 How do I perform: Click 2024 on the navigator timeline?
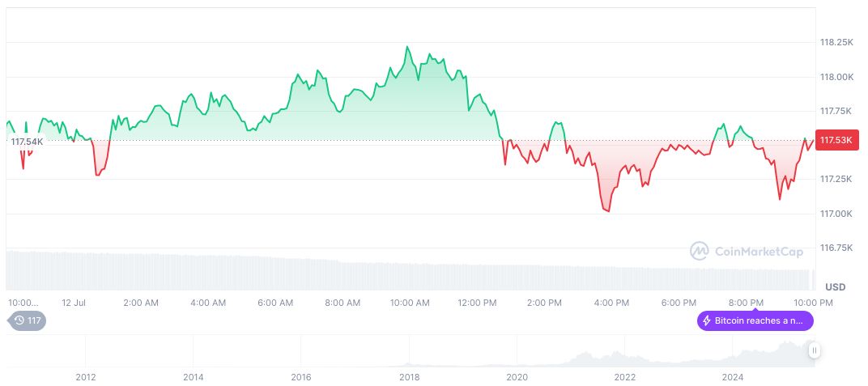(732, 377)
